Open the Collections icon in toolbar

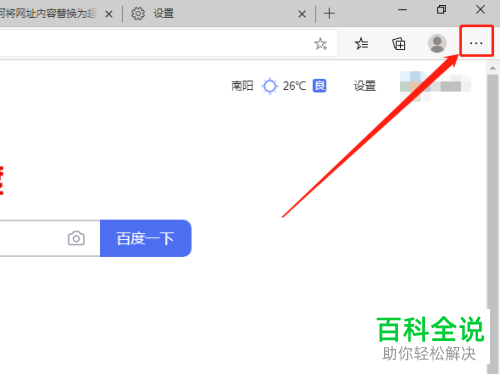(x=399, y=44)
